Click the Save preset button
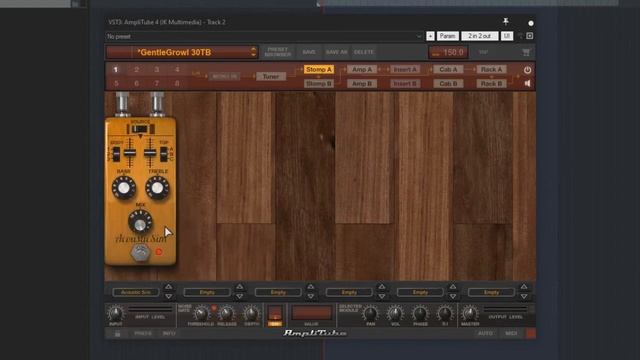This screenshot has width=640, height=360. coord(309,52)
